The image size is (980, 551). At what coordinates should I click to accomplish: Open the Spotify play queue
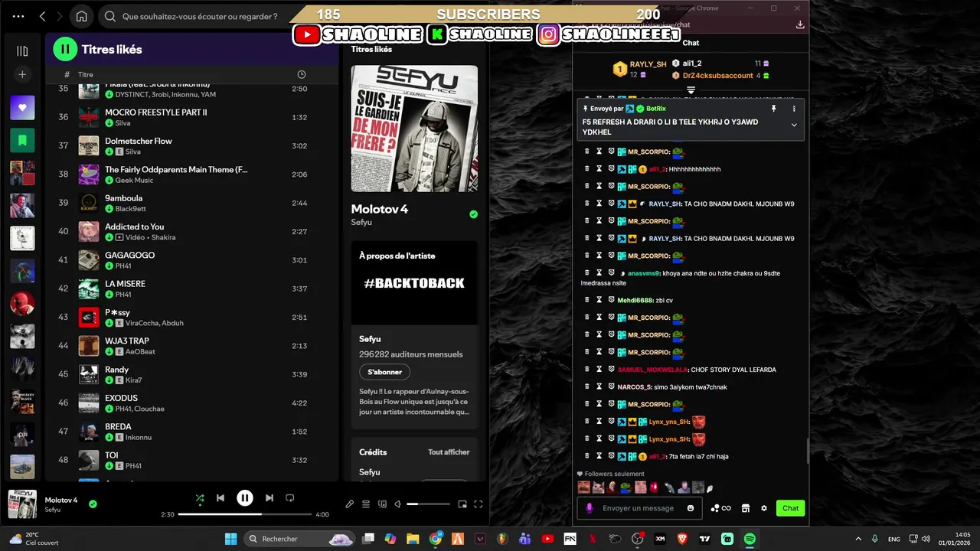point(366,504)
